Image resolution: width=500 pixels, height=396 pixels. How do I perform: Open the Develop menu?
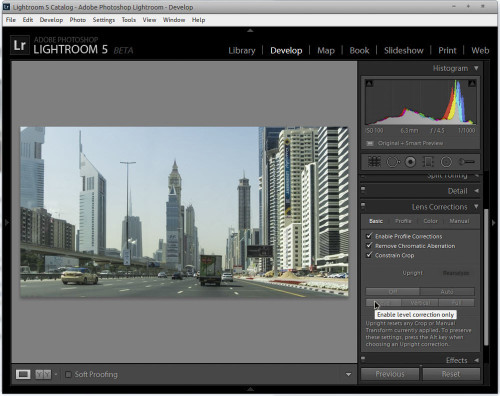(51, 20)
